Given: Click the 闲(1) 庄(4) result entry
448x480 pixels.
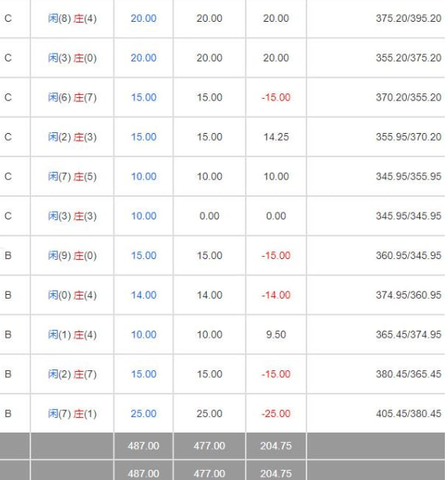Looking at the screenshot, I should tap(72, 335).
